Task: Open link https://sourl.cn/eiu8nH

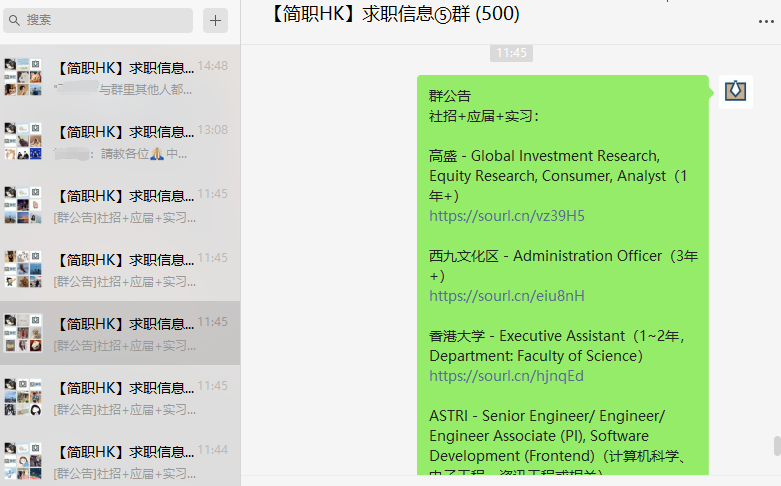Action: pyautogui.click(x=507, y=296)
